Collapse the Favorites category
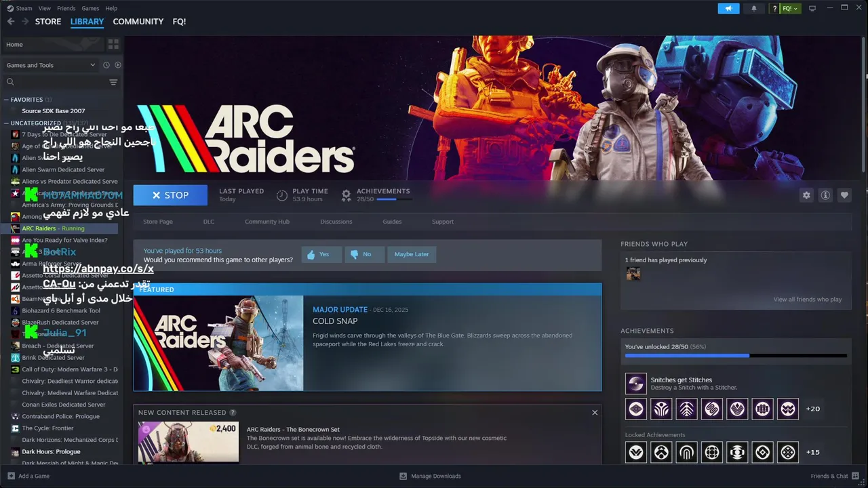The width and height of the screenshot is (868, 488). click(x=6, y=100)
